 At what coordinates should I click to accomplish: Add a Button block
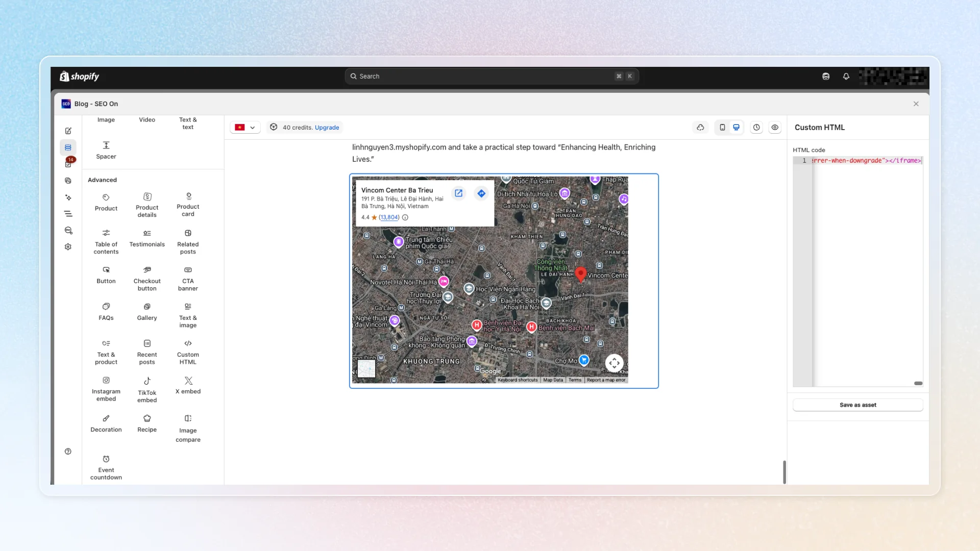pyautogui.click(x=106, y=275)
